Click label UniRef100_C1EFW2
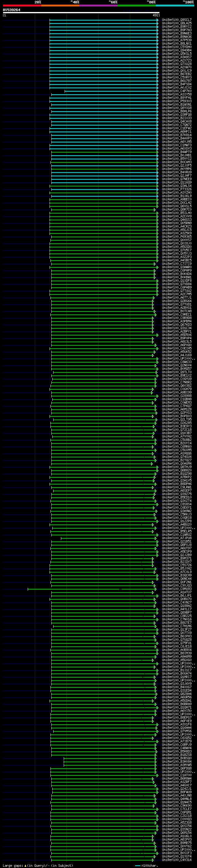The width and height of the screenshot is (197, 868). pos(176,128)
